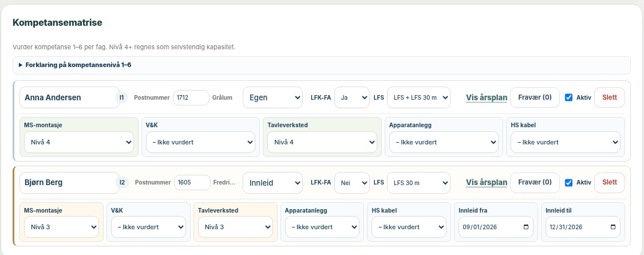Screen dimensions: 644x255
Task: Edit the Anna Andersen name field
Action: coord(69,97)
